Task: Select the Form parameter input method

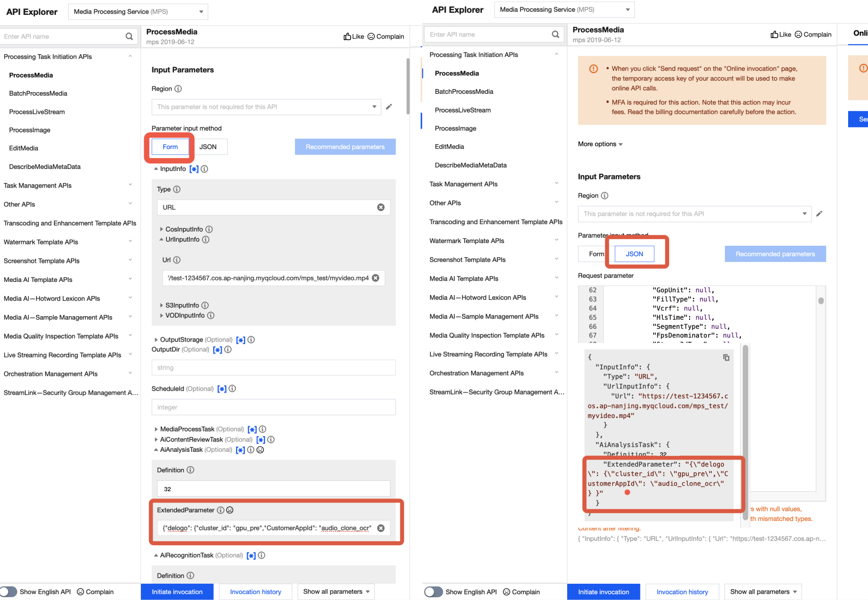Action: pos(170,147)
